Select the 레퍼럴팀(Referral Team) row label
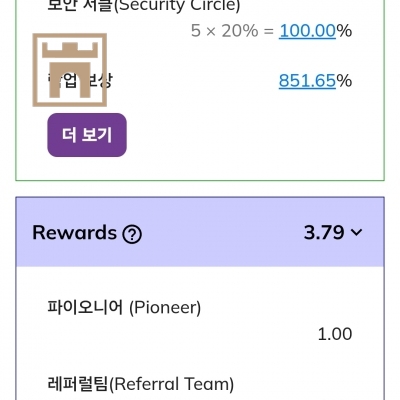This screenshot has width=400, height=400. 140,384
